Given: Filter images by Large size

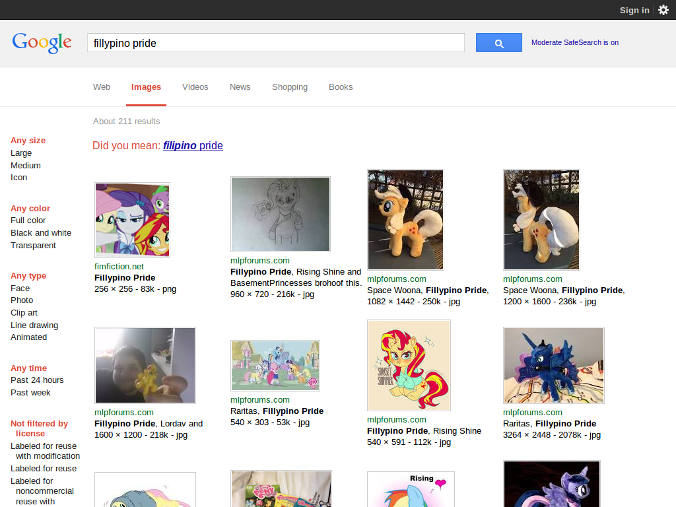Looking at the screenshot, I should click(x=21, y=153).
